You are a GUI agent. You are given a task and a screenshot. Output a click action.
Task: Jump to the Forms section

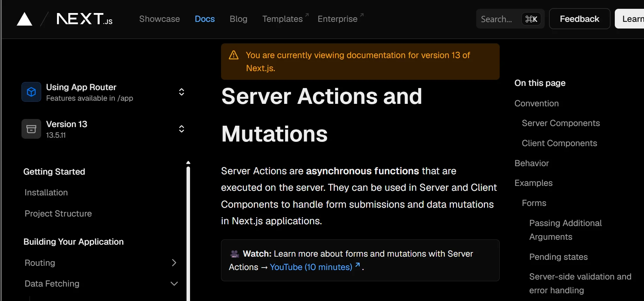(534, 203)
